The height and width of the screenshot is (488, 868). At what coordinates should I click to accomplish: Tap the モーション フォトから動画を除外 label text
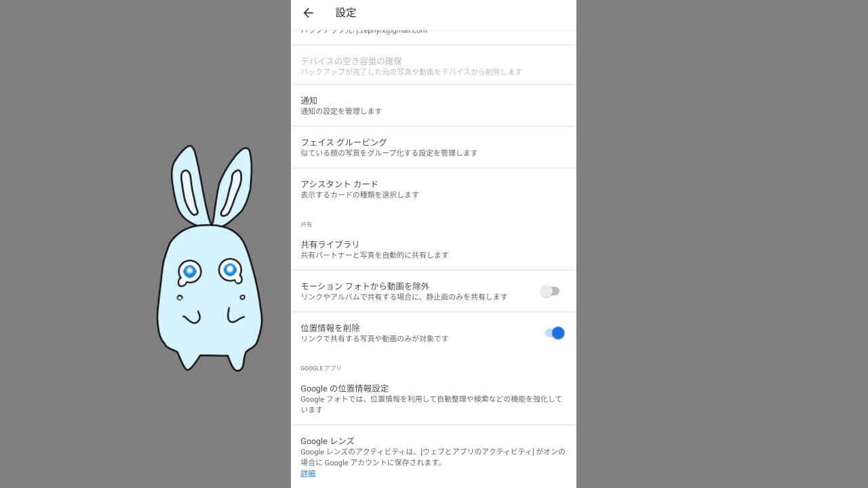[x=365, y=287]
